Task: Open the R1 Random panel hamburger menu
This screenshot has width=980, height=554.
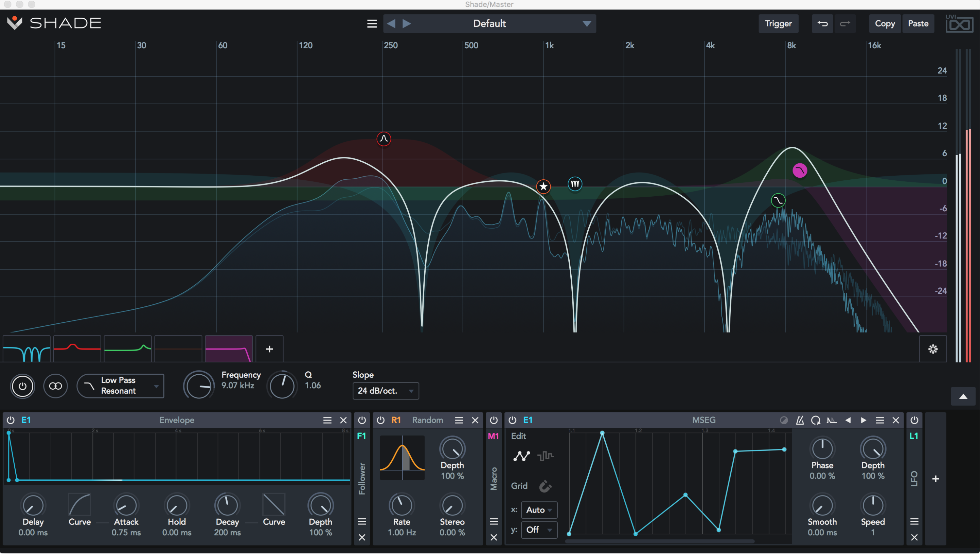Action: coord(459,420)
